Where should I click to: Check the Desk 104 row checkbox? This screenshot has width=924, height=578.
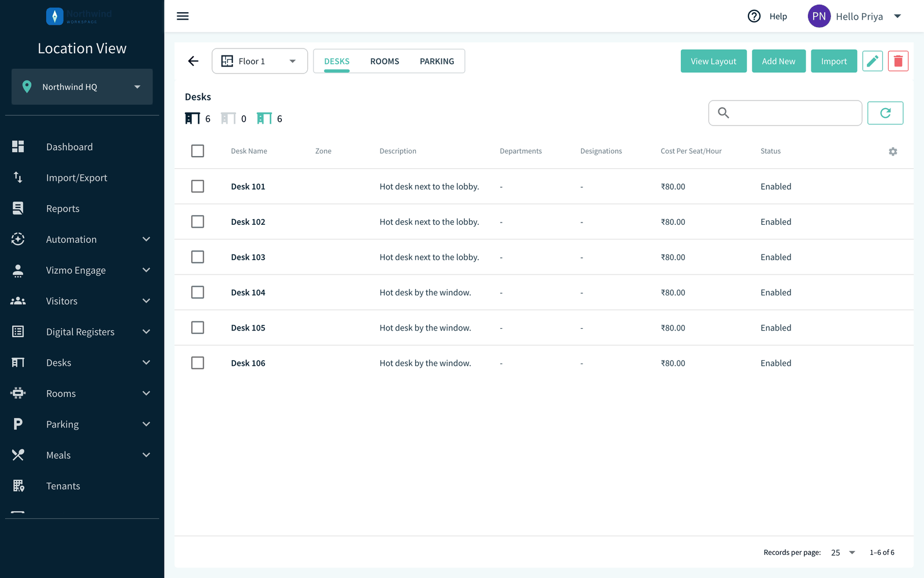coord(198,292)
